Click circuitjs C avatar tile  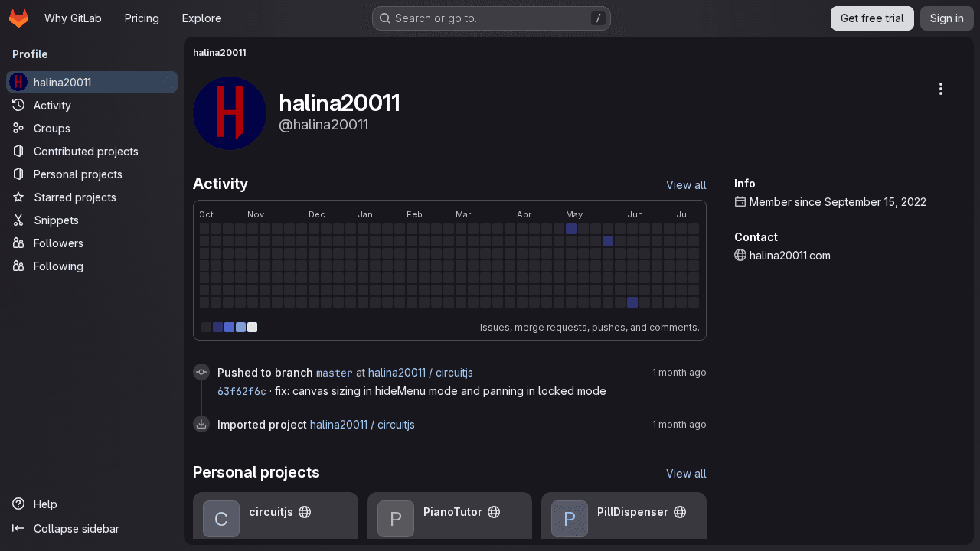(x=221, y=519)
